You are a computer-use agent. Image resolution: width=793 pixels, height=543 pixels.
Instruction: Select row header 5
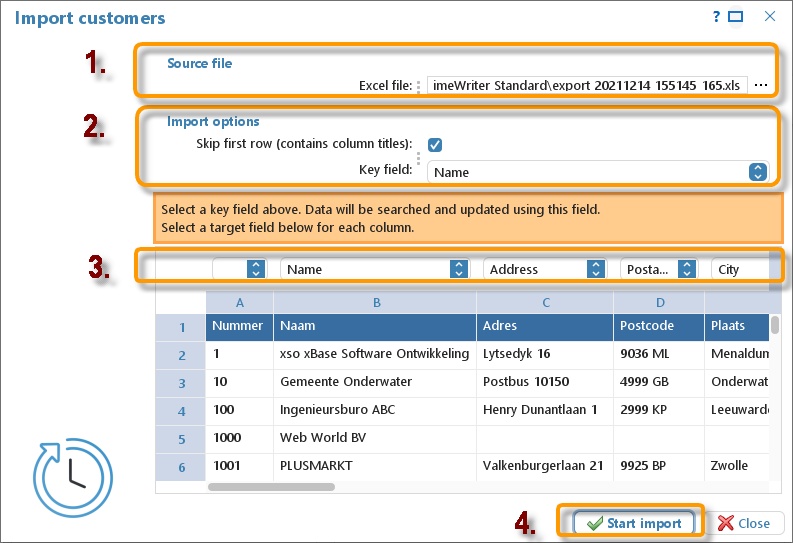(181, 439)
